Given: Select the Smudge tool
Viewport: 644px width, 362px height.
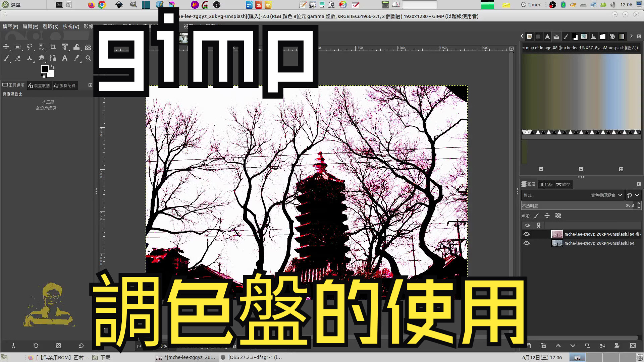Looking at the screenshot, I should (41, 58).
